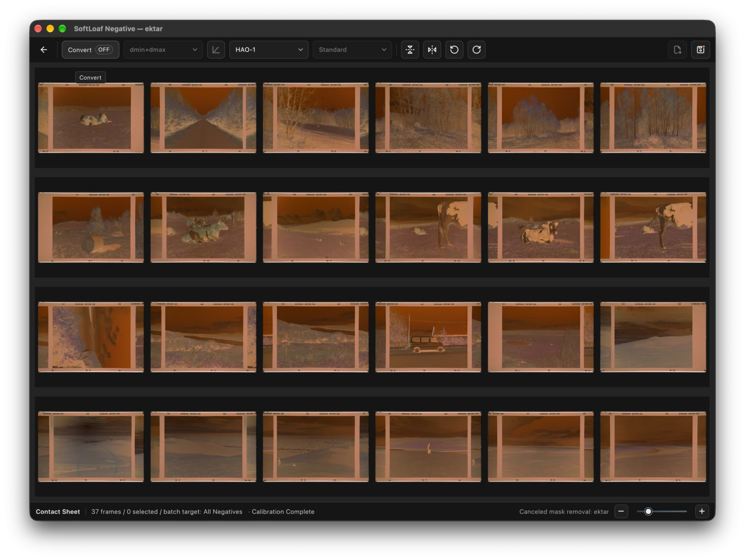Click the export file icon

pyautogui.click(x=677, y=50)
